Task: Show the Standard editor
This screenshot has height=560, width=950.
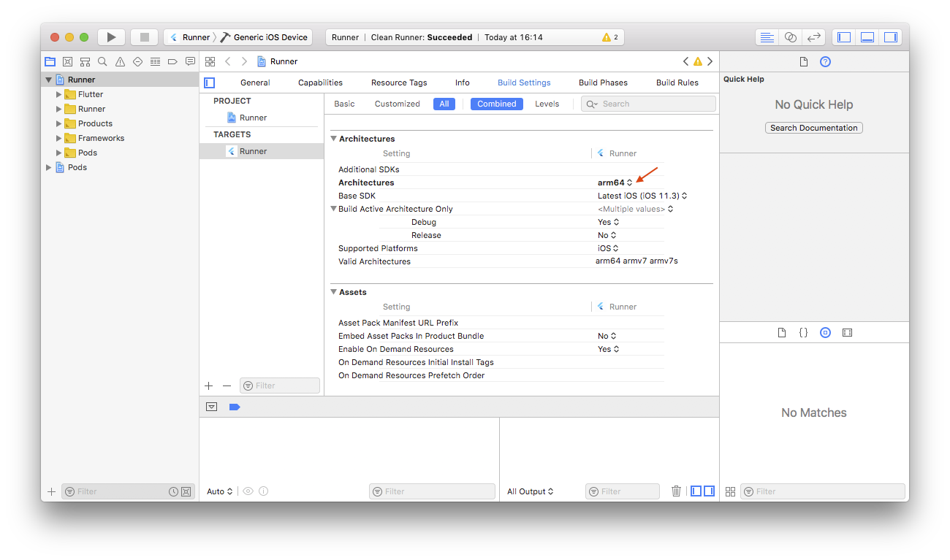Action: click(x=767, y=37)
